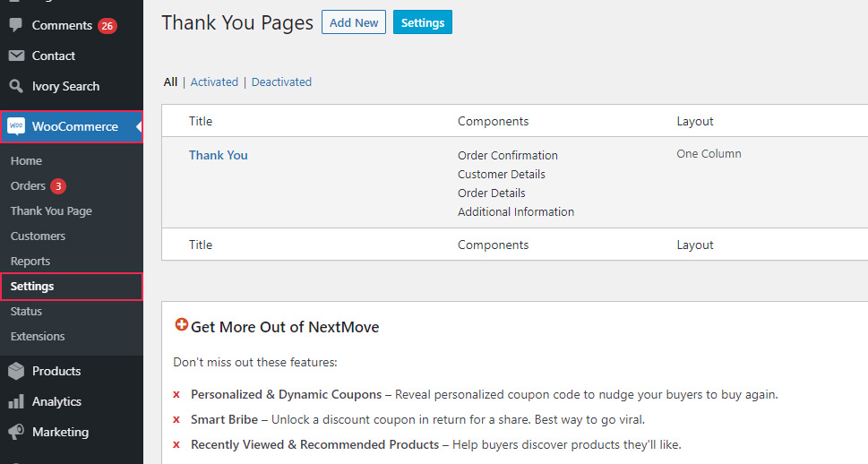Screen dimensions: 868x464
Task: Open Reports submenu item
Action: 30,261
